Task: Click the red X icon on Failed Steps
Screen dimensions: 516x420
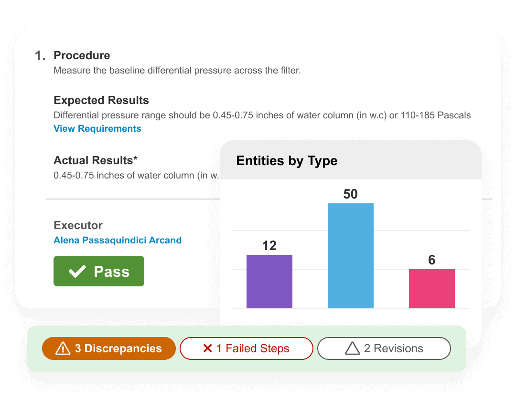Action: [207, 348]
